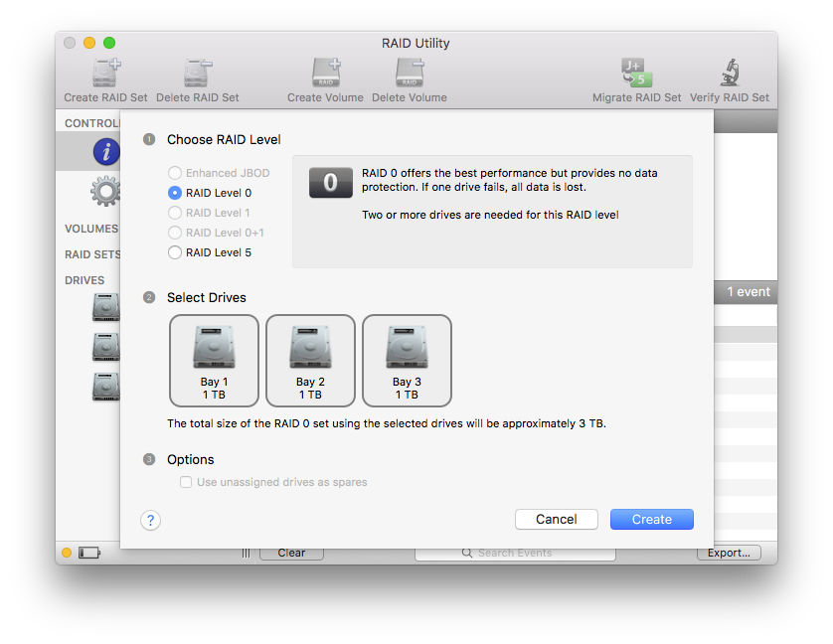Screen dimensions: 833x644
Task: Click the Verify RAID Set microscope icon
Action: click(x=730, y=75)
